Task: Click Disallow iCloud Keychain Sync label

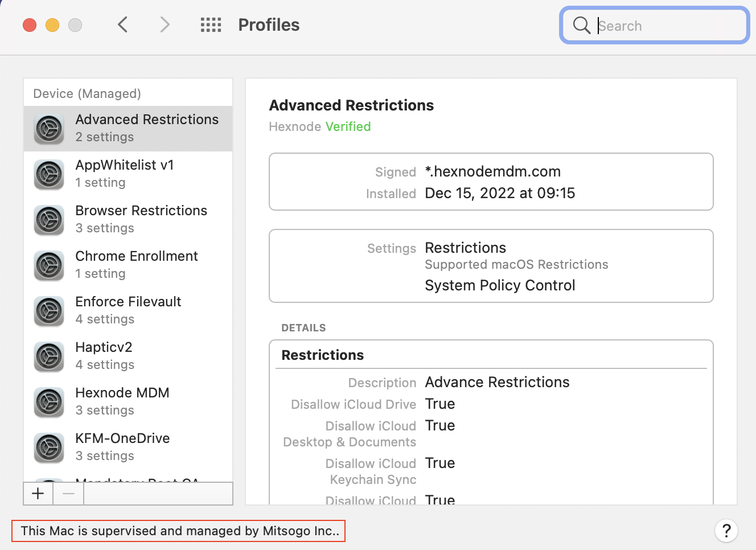Action: point(371,471)
